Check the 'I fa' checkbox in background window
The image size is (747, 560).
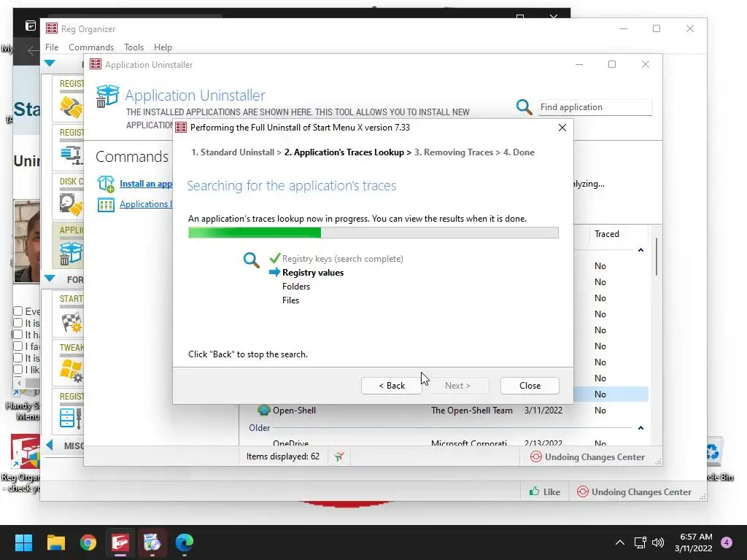pyautogui.click(x=18, y=346)
